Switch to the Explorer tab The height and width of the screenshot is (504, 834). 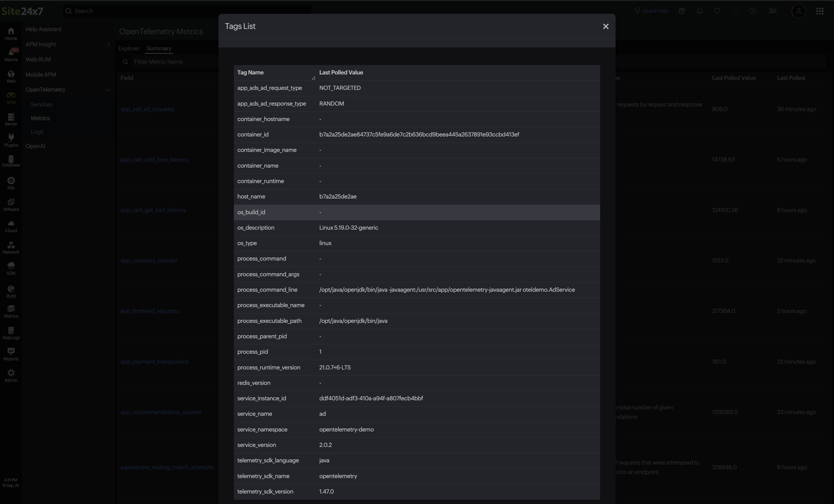coord(129,49)
